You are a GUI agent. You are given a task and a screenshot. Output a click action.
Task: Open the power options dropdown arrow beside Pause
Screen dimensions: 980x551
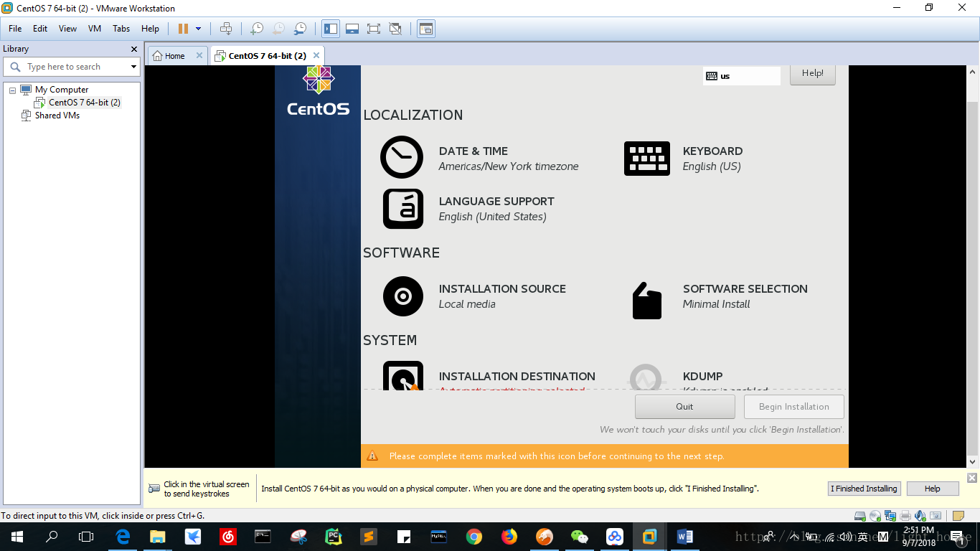pyautogui.click(x=198, y=29)
